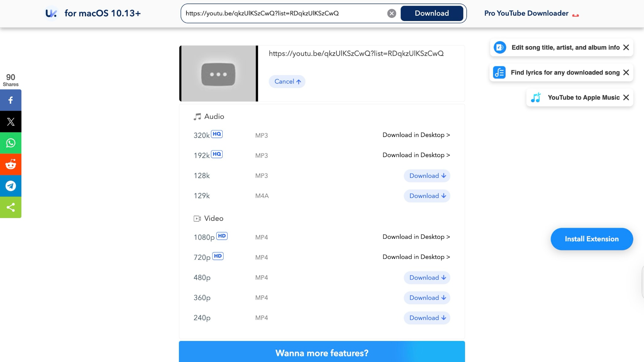Click the Download button in header
Image resolution: width=644 pixels, height=362 pixels.
pyautogui.click(x=432, y=13)
